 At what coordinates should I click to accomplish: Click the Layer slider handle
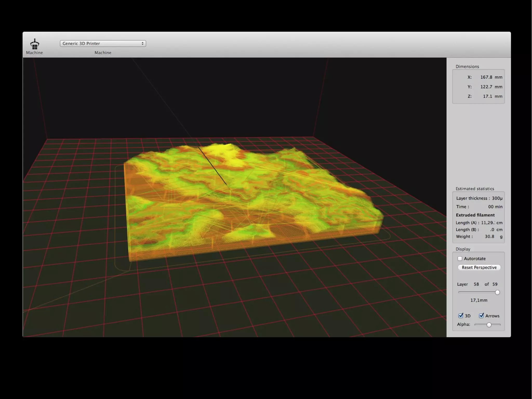pos(497,292)
